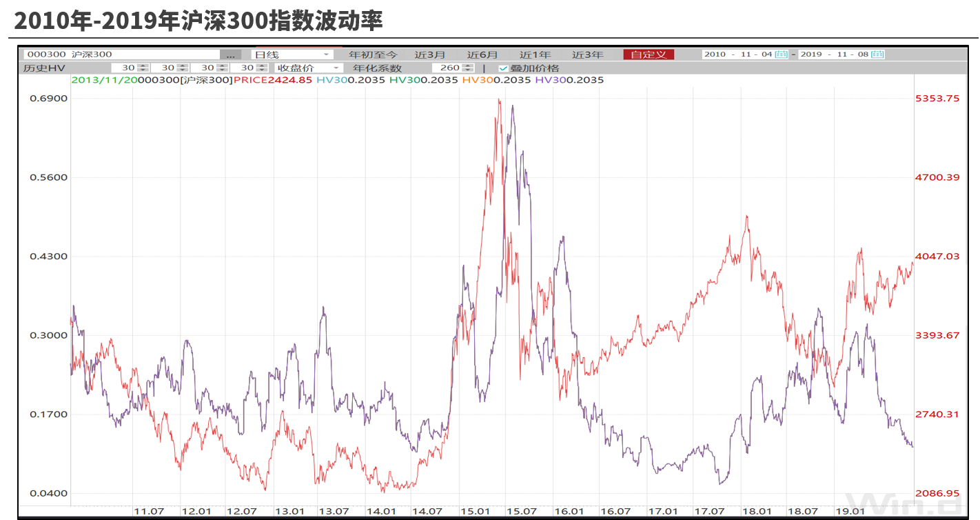Image resolution: width=980 pixels, height=520 pixels.
Task: Click the 000300 沪深300 code input field
Action: 121,54
